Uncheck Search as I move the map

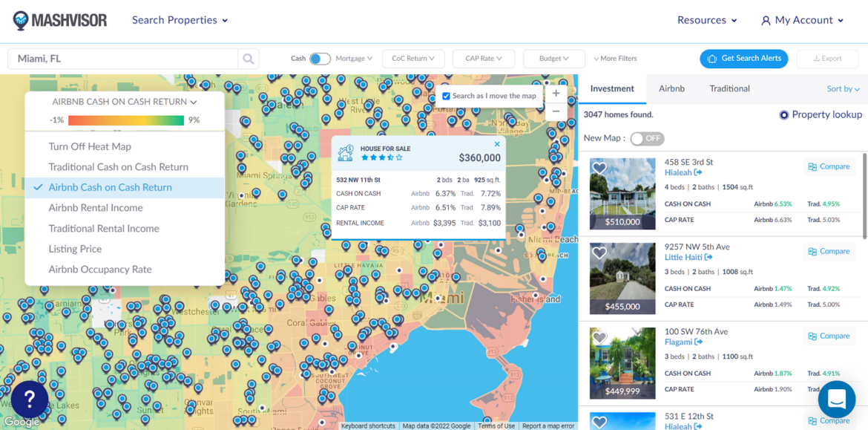(x=447, y=96)
